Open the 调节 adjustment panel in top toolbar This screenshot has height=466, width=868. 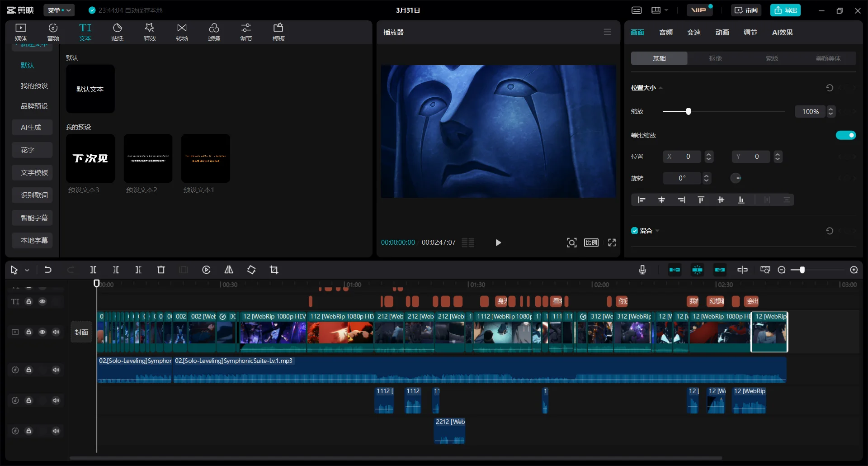coord(246,32)
